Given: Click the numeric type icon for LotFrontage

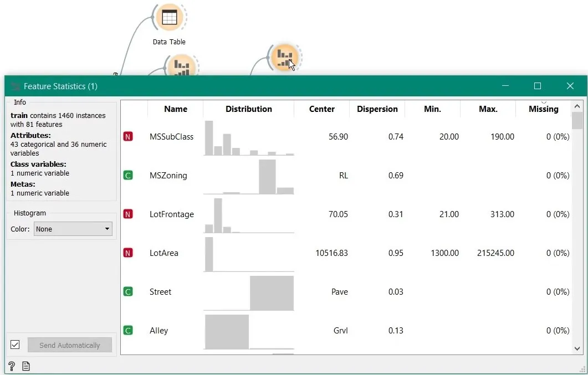Looking at the screenshot, I should 128,214.
